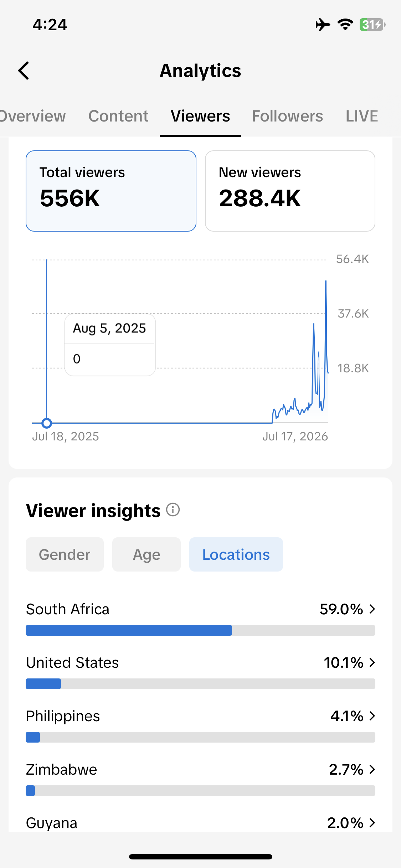Screen dimensions: 401x868
Task: Expand Zimbabwe location details chevron
Action: (372, 769)
